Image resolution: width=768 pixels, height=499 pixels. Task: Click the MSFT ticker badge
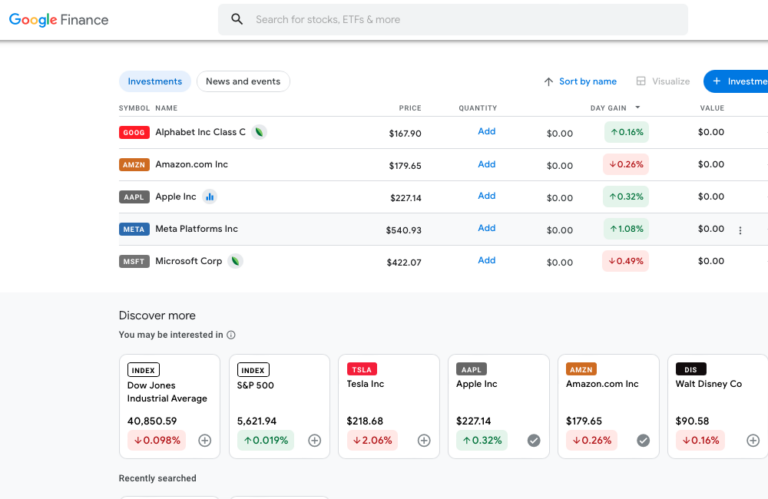point(134,261)
